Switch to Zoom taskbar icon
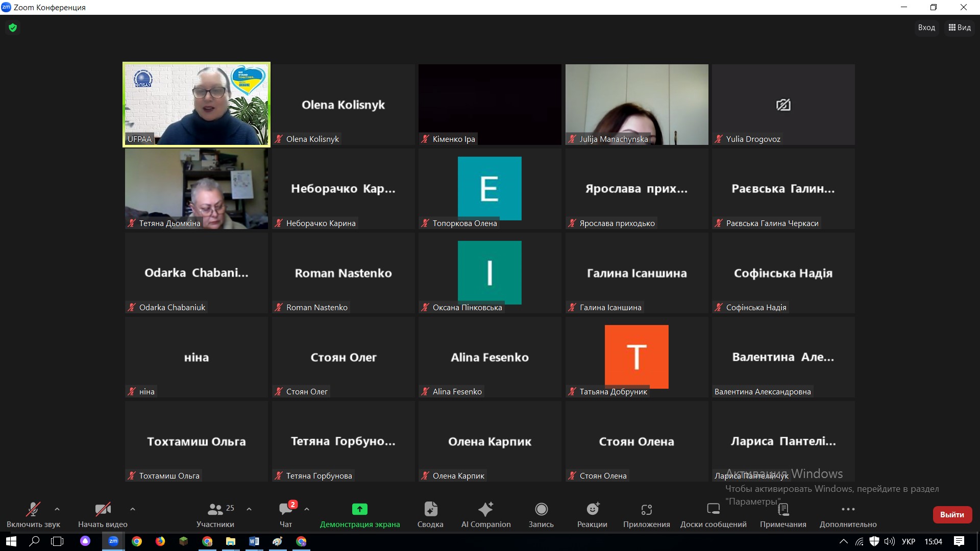 [x=113, y=541]
